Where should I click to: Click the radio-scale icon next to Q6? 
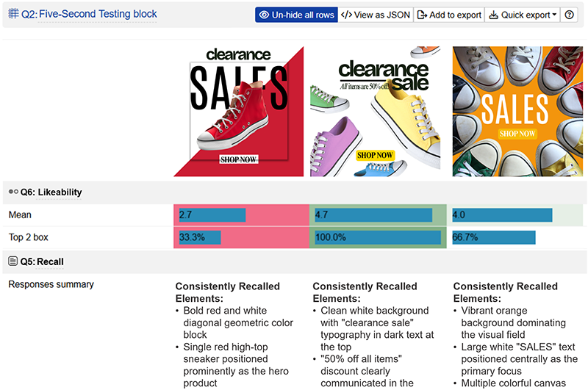tap(13, 192)
